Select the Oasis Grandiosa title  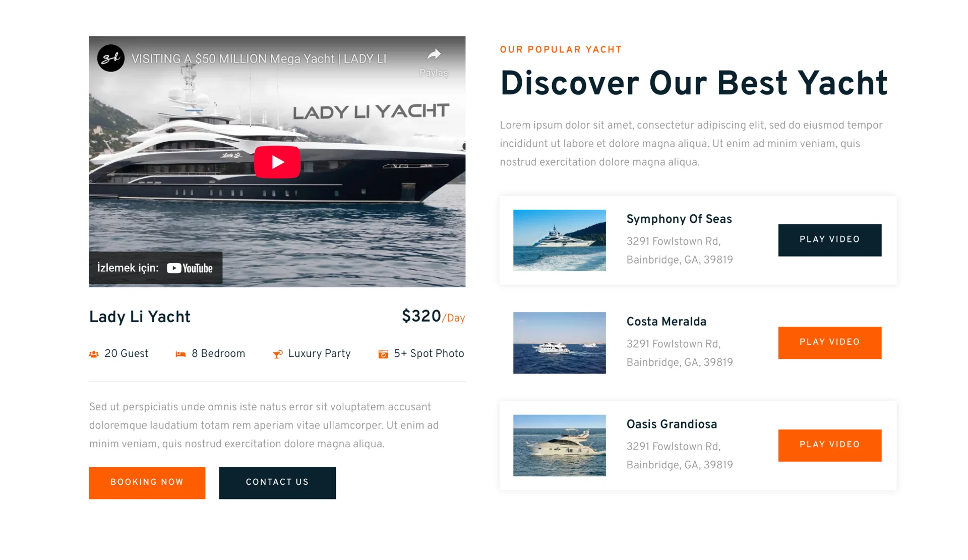click(672, 424)
